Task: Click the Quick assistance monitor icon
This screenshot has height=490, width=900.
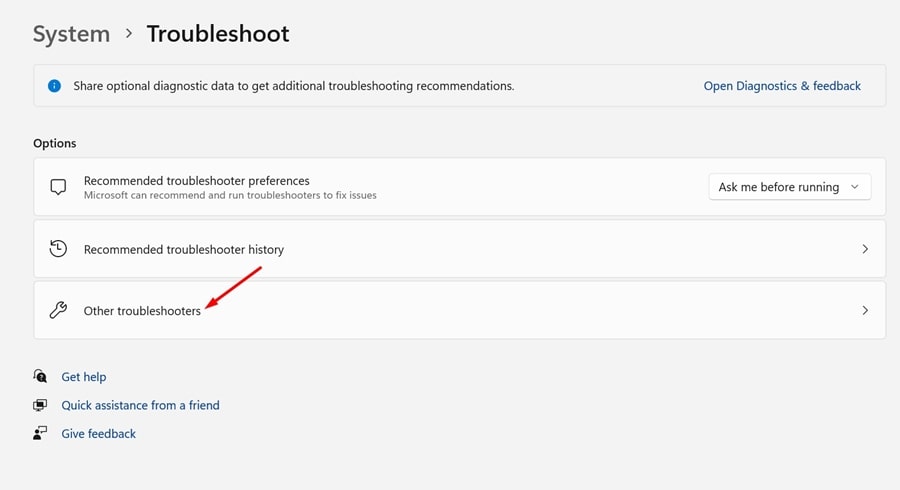Action: pyautogui.click(x=40, y=405)
